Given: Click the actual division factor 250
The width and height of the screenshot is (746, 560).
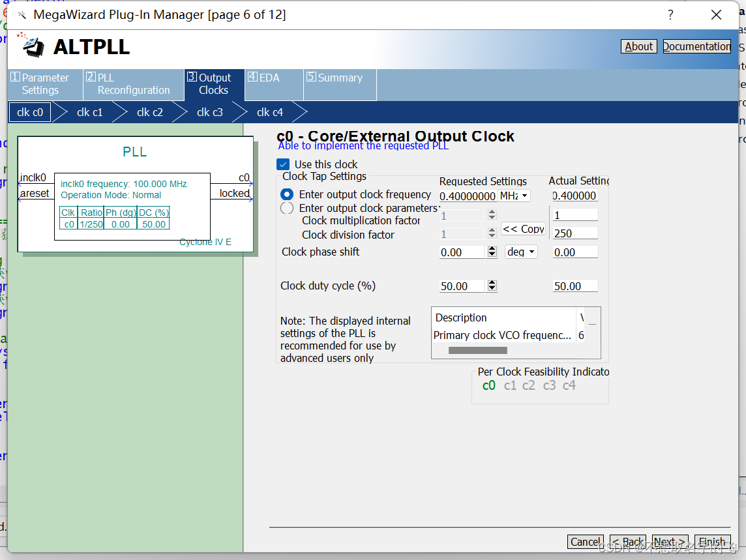Looking at the screenshot, I should (574, 233).
